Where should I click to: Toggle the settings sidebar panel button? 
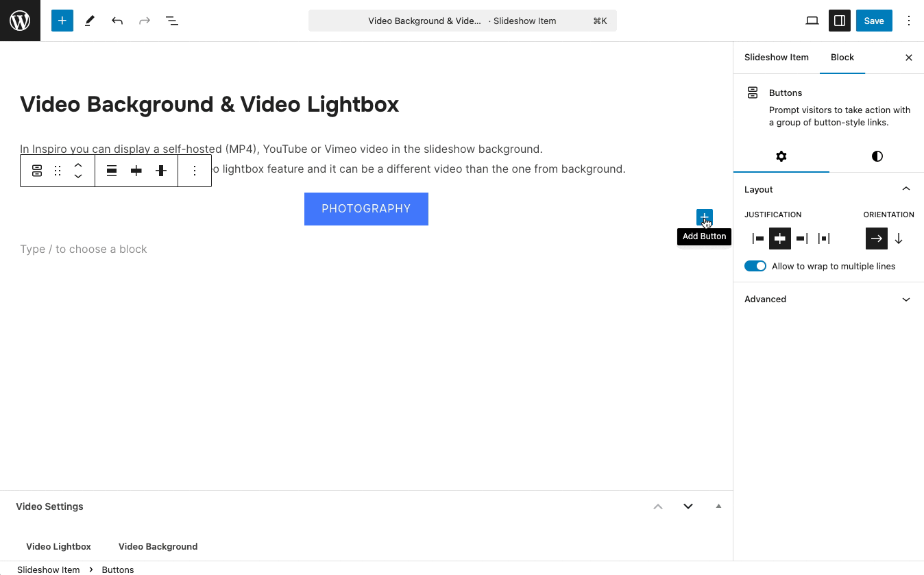(x=839, y=21)
